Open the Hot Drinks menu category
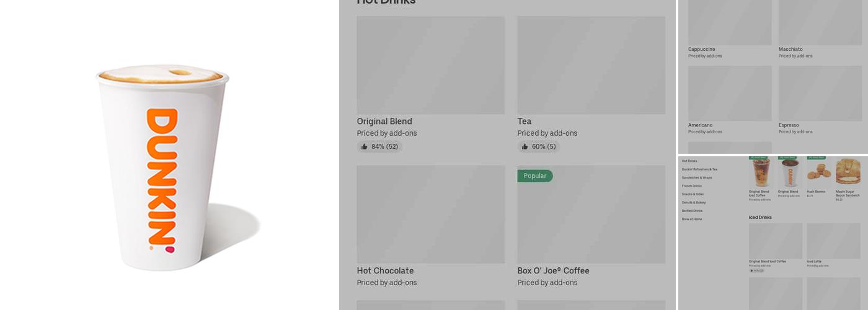868x310 pixels. pos(689,161)
